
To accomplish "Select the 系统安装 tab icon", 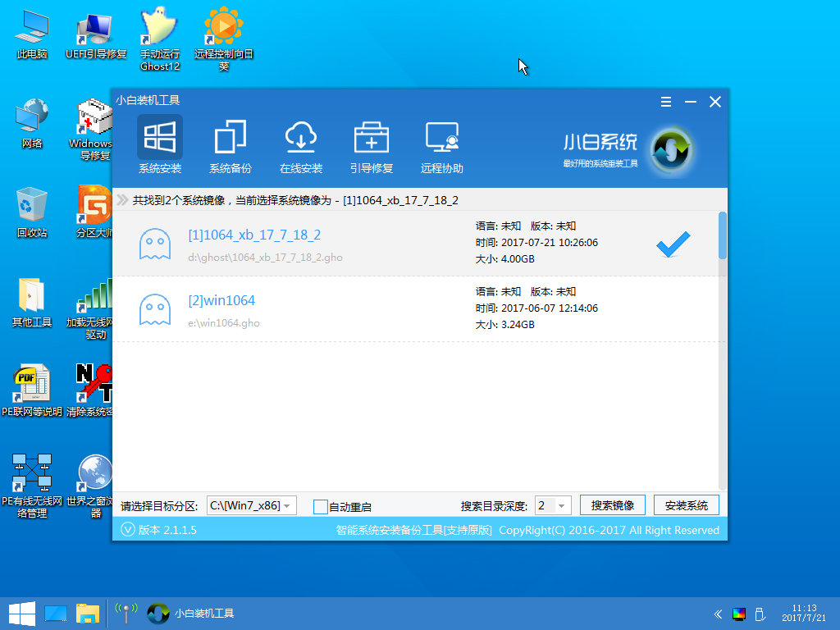I will [x=159, y=137].
